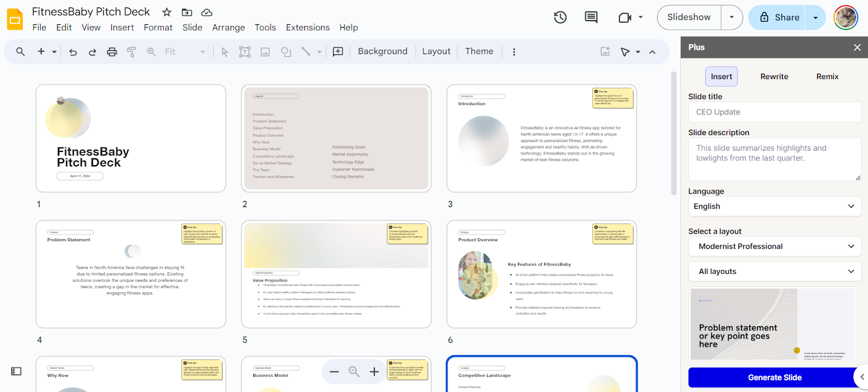Undo the last action
The height and width of the screenshot is (392, 868).
(73, 52)
